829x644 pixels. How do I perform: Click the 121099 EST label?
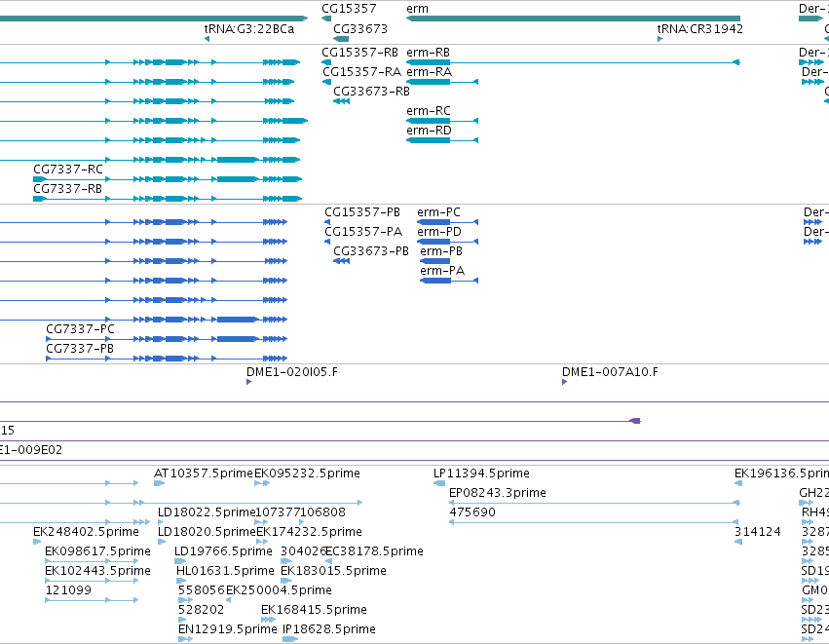pyautogui.click(x=68, y=590)
